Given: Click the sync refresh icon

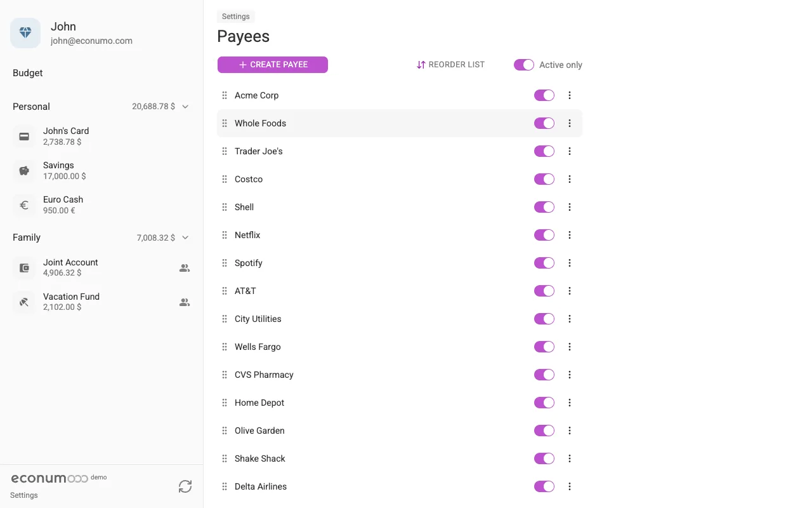Looking at the screenshot, I should (185, 486).
